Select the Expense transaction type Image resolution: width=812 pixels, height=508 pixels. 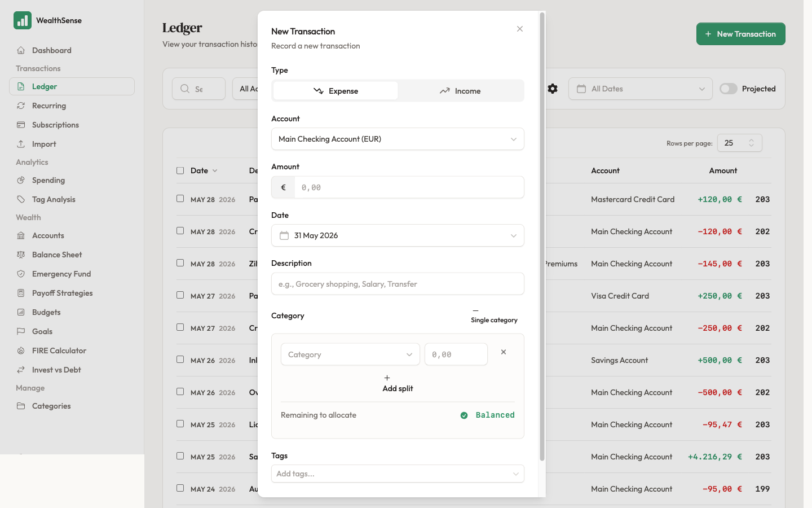pos(336,91)
